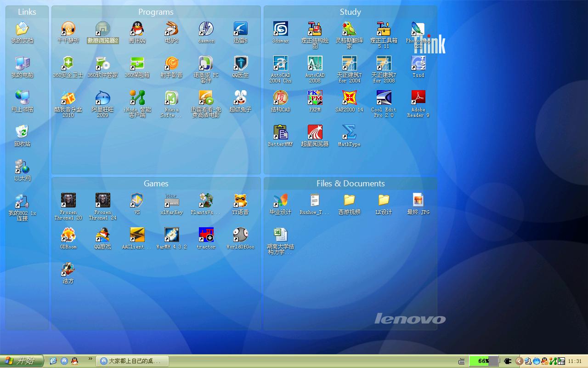Select the iNode 智能客户端 shortcut
This screenshot has width=588, height=368.
(x=137, y=104)
